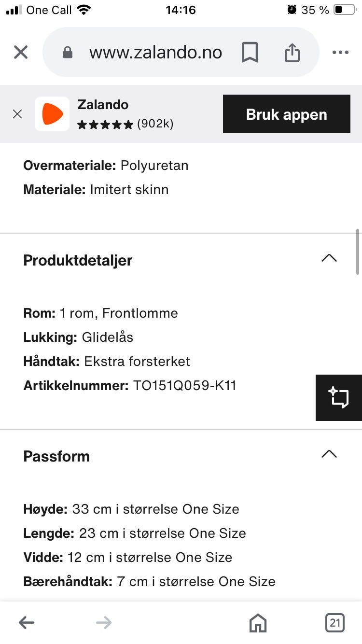Tap the Produktdetaljer heading

point(78,260)
